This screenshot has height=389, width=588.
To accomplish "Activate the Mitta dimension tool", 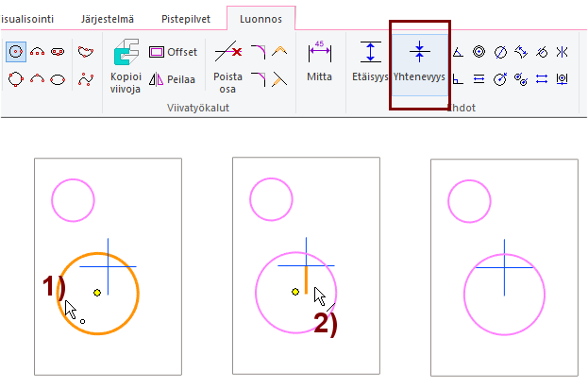I will [320, 60].
